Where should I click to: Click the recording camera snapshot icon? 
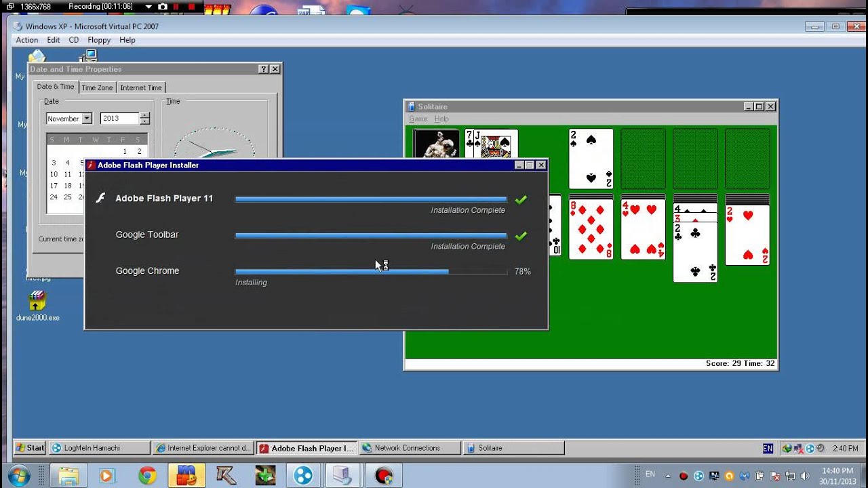coord(162,6)
